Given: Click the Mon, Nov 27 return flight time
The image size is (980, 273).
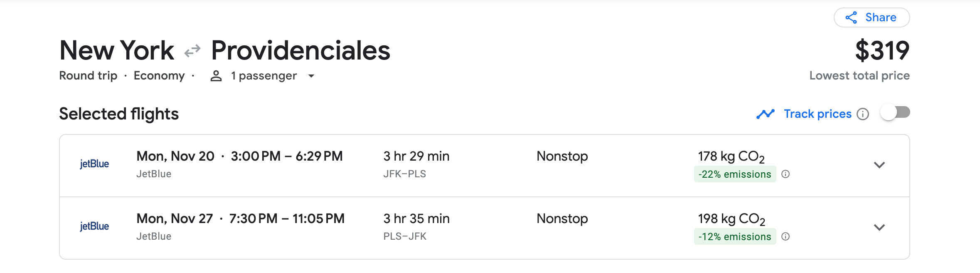Looking at the screenshot, I should pyautogui.click(x=240, y=218).
